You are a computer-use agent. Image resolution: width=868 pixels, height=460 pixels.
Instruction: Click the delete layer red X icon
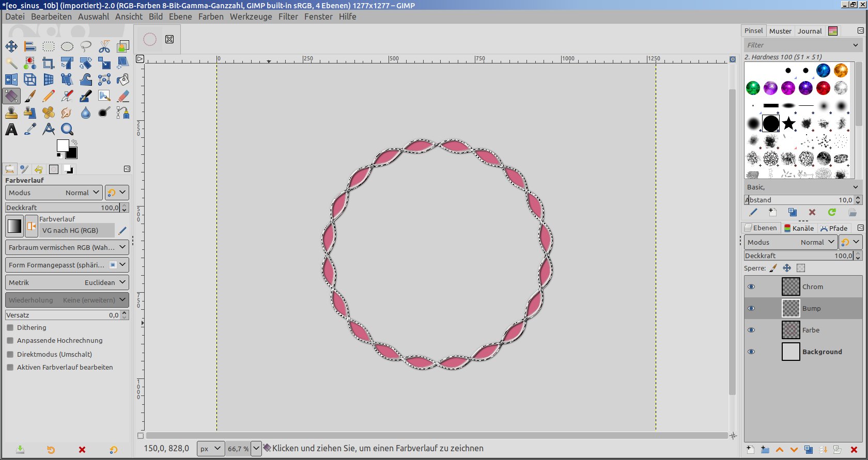[854, 450]
